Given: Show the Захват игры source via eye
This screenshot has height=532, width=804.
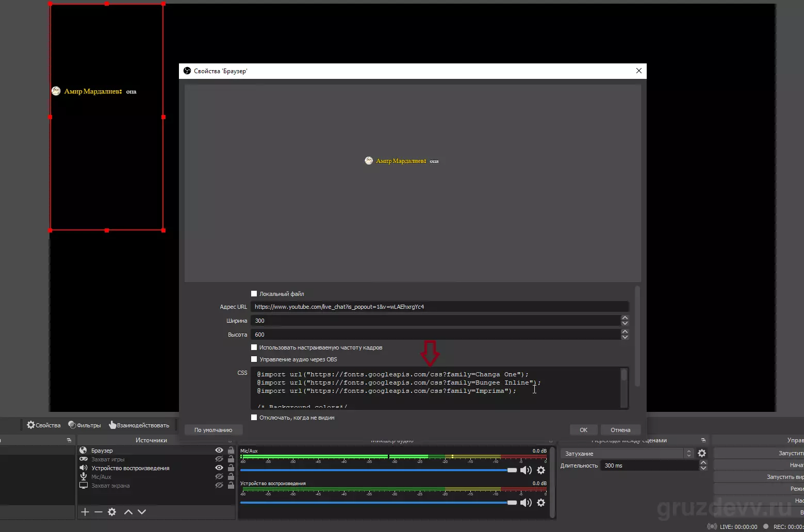Looking at the screenshot, I should tap(219, 459).
